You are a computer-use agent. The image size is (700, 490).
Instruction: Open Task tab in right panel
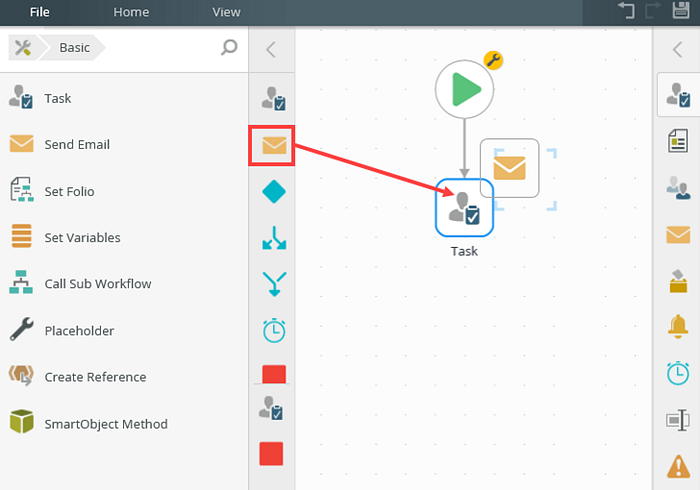tap(678, 95)
